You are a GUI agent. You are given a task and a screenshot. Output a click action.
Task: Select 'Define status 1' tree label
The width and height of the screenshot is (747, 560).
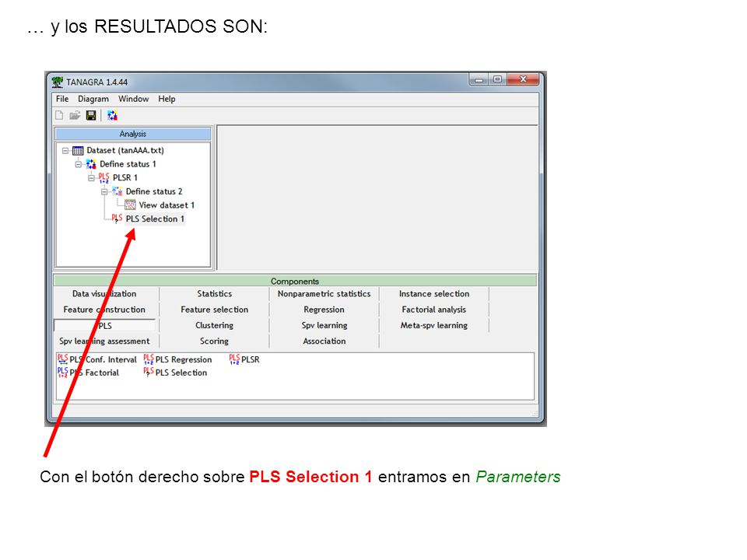pyautogui.click(x=128, y=164)
